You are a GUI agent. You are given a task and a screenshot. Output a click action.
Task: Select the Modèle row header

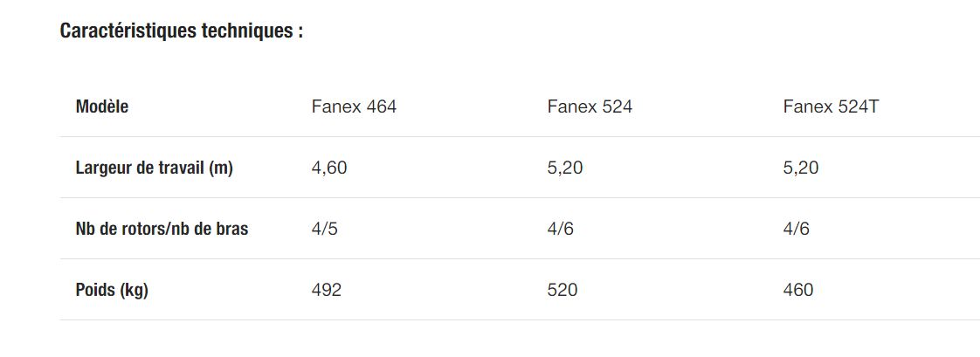[x=102, y=106]
